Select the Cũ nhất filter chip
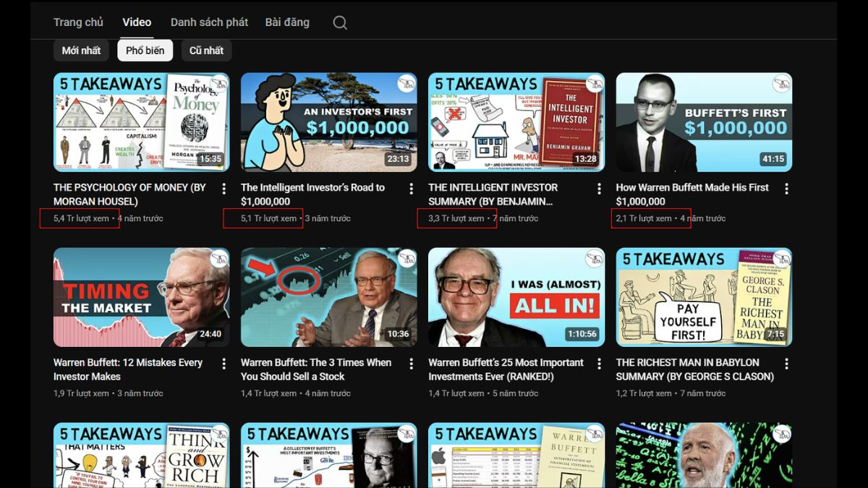The image size is (868, 488). tap(205, 50)
